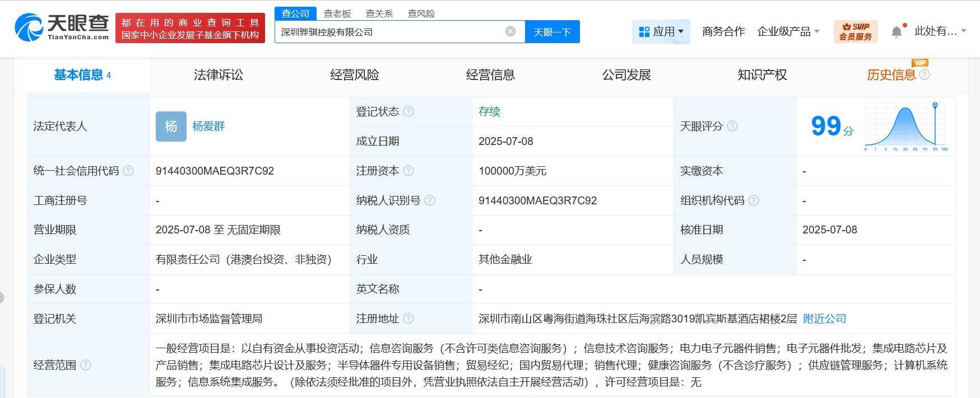Open legal representative 杨爱群 link

[x=208, y=126]
